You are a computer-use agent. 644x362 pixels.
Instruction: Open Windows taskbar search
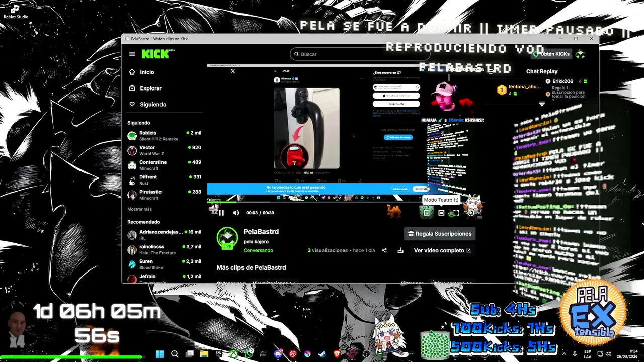[175, 354]
